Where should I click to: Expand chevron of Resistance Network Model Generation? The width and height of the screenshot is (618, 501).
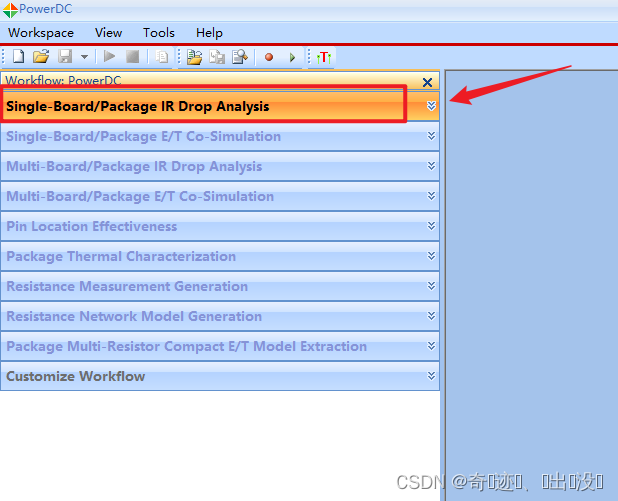click(431, 316)
